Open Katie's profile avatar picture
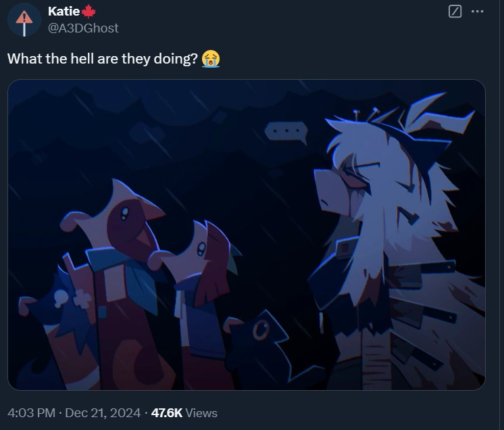 coord(24,21)
